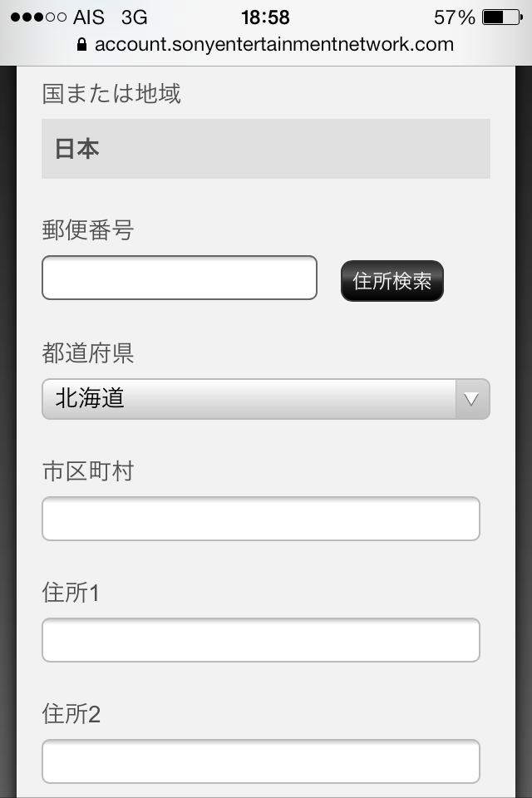Image resolution: width=532 pixels, height=798 pixels.
Task: Tap the battery icon in status bar
Action: point(501,17)
